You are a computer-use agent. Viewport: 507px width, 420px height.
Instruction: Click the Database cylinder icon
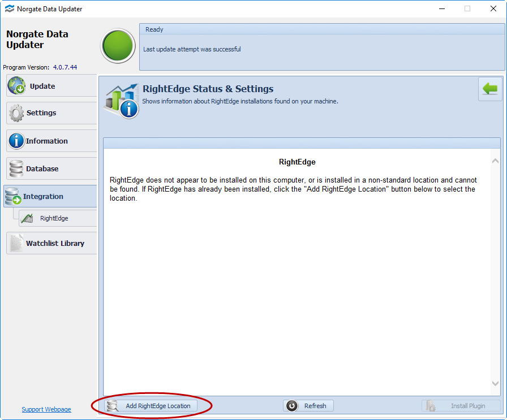tap(16, 168)
